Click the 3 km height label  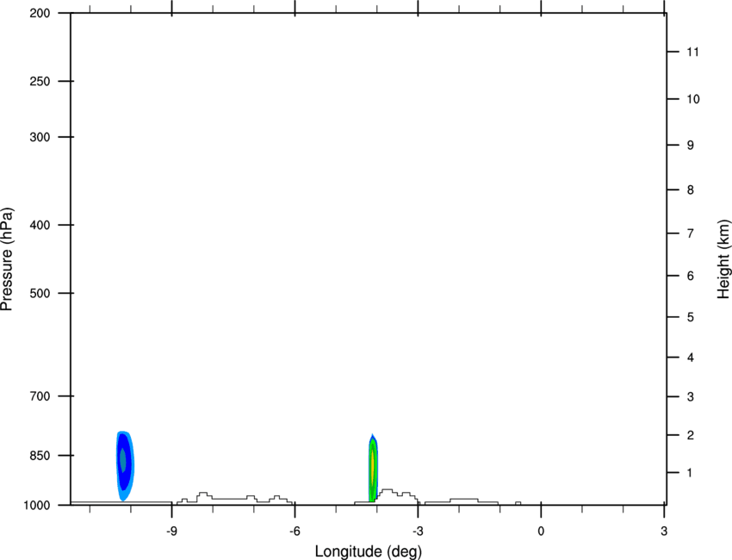coord(690,396)
